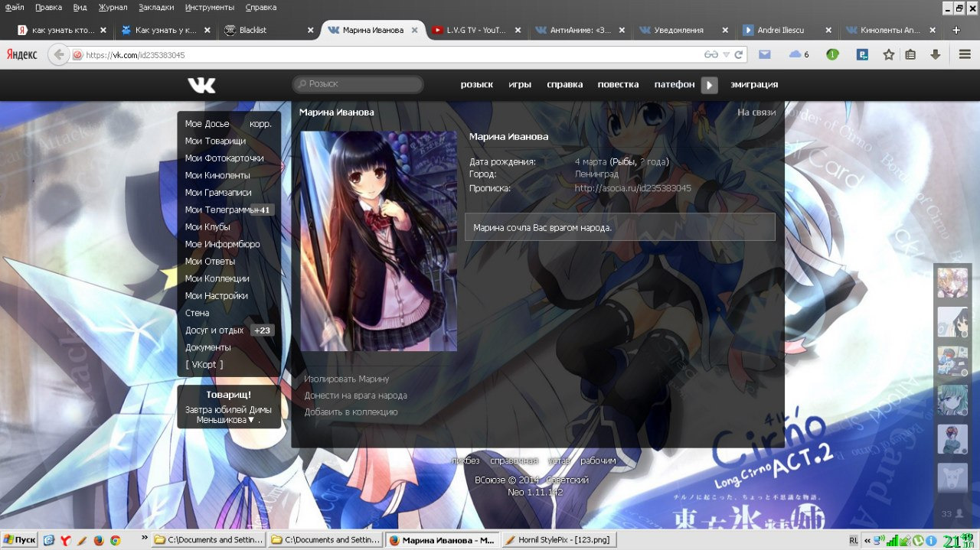This screenshot has height=550, width=980.
Task: Bookmark this page with star icon
Action: coord(888,54)
